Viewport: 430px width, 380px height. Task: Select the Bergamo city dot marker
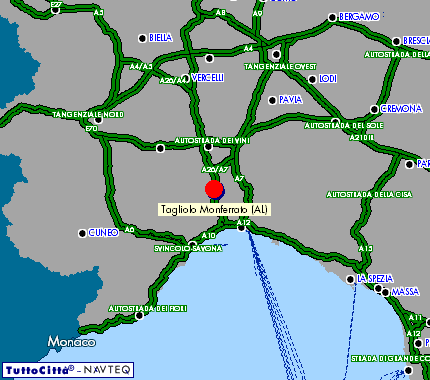tap(332, 17)
